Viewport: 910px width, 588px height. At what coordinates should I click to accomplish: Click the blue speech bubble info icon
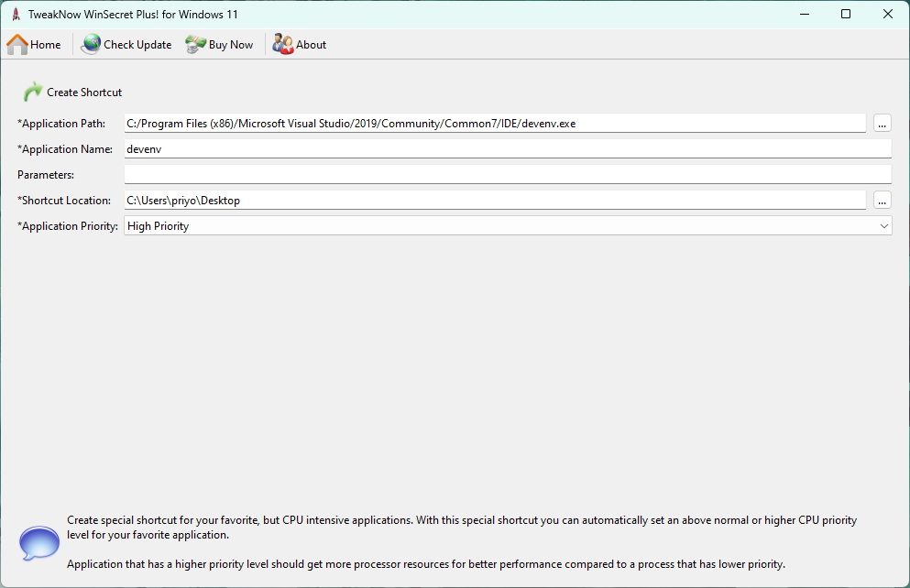pos(39,542)
